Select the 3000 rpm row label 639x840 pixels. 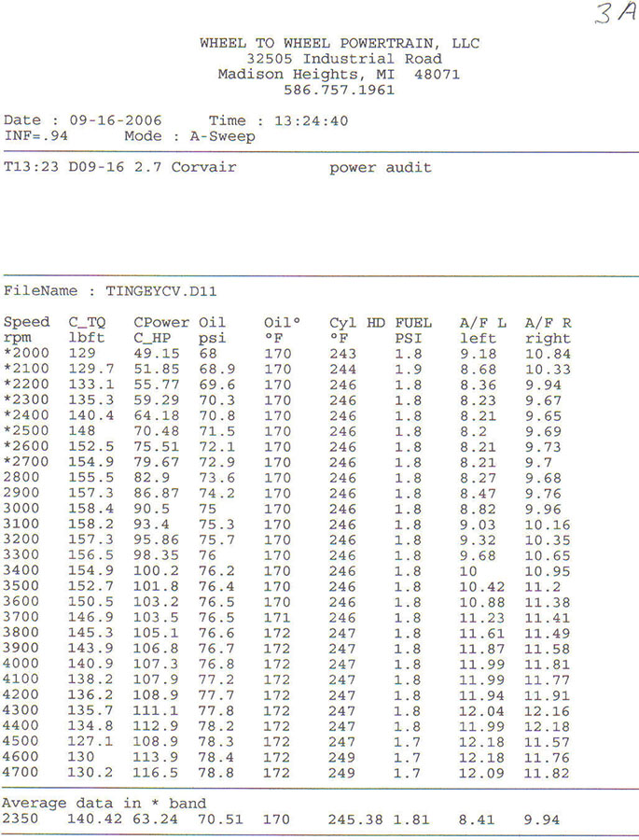coord(22,511)
